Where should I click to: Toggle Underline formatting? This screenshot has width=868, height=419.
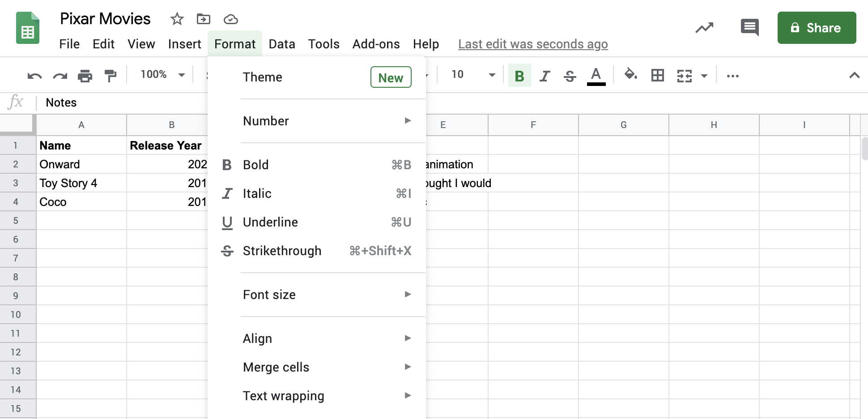pos(270,222)
